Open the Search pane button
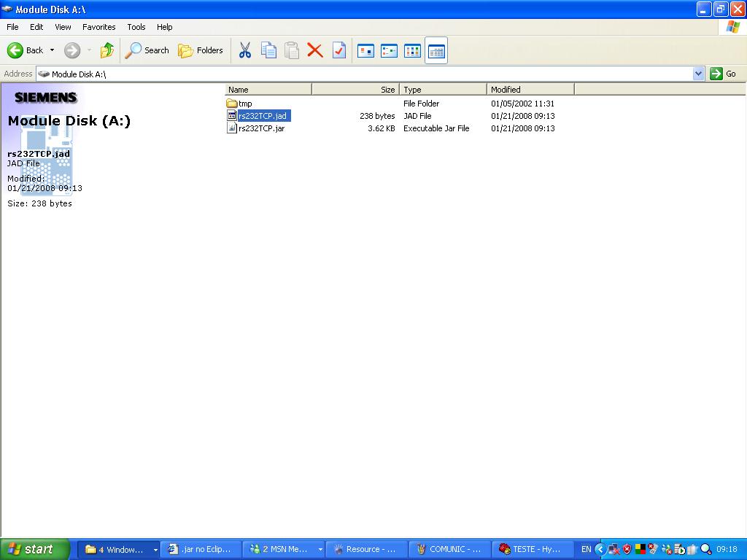The width and height of the screenshot is (747, 560). click(147, 50)
